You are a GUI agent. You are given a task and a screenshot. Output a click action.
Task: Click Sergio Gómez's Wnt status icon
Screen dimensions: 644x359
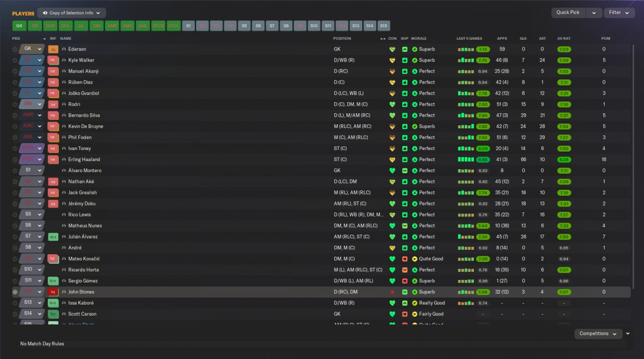(53, 281)
